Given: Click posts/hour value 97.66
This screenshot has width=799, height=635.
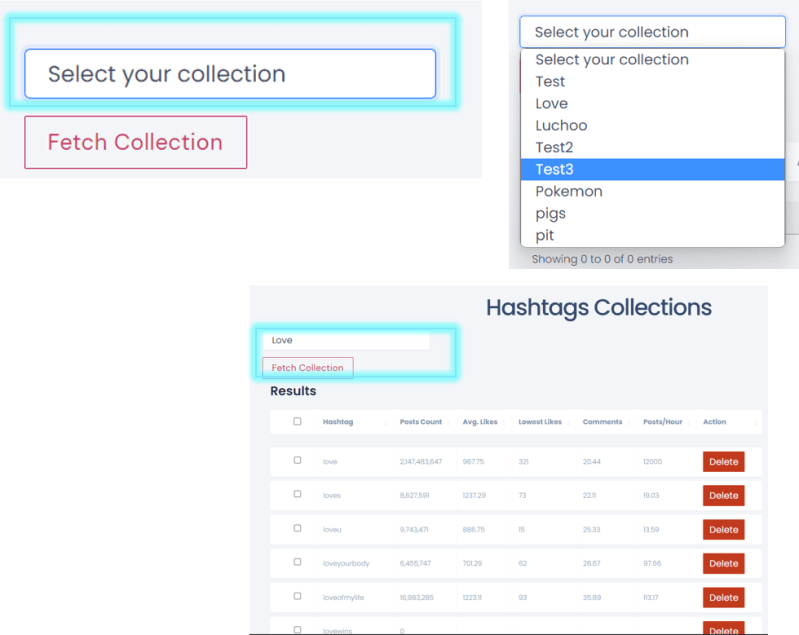Looking at the screenshot, I should (x=652, y=564).
